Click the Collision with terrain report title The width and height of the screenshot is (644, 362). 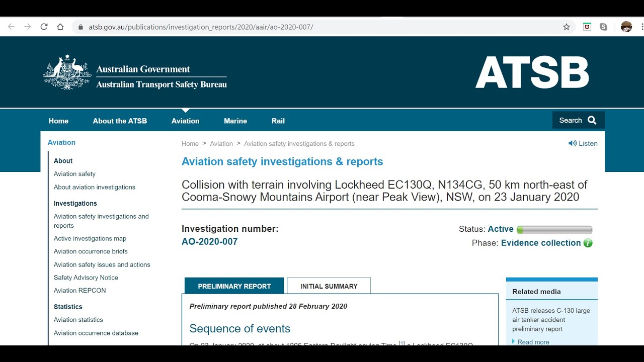384,191
